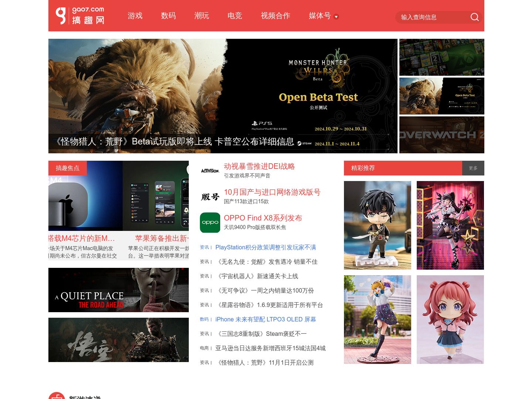The height and width of the screenshot is (399, 532).
Task: Open 《星露谷物语》1.6.9更新 article
Action: coord(269,305)
